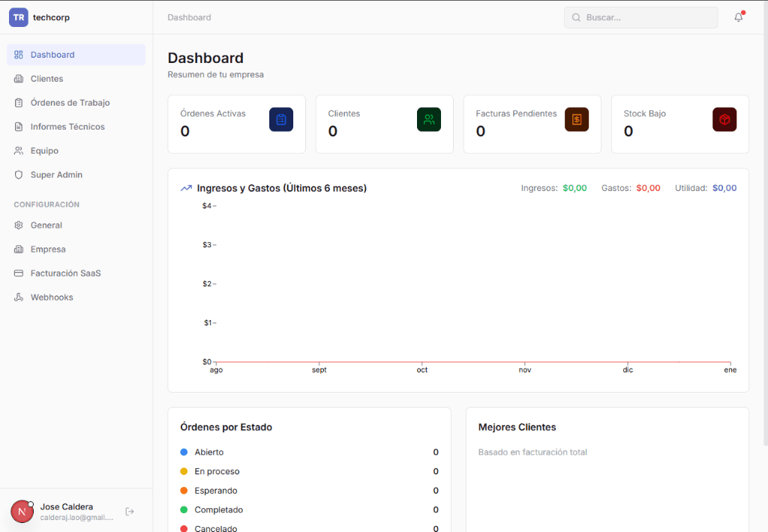Viewport: 768px width, 532px height.
Task: Click the Informes Técnicos document icon
Action: tap(17, 127)
